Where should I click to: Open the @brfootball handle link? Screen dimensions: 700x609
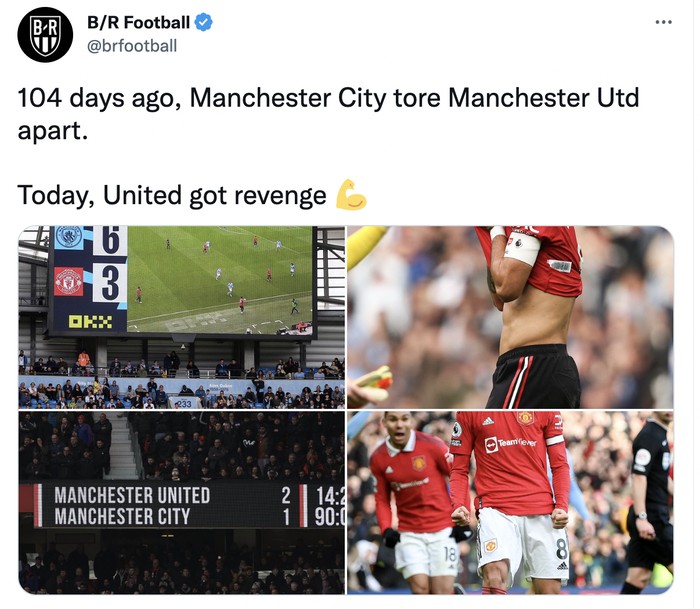point(132,46)
